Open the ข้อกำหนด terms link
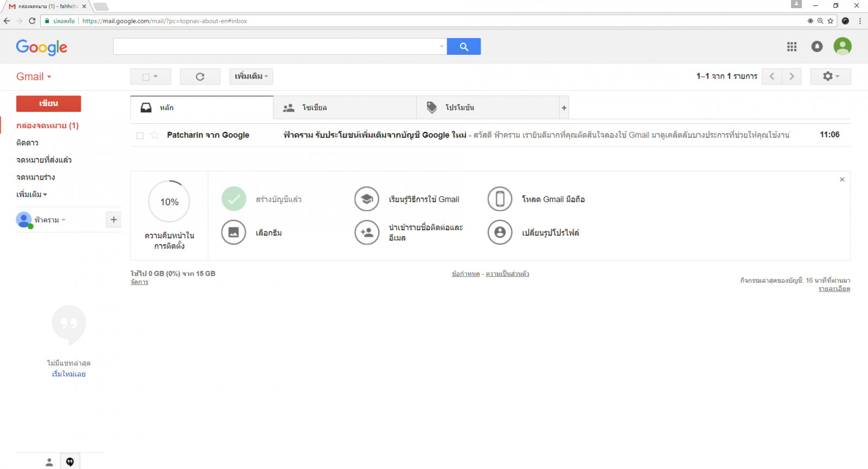The image size is (868, 469). click(465, 274)
